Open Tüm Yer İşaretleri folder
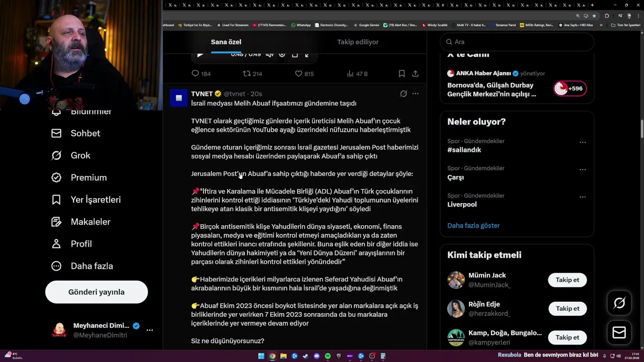 coord(626,25)
